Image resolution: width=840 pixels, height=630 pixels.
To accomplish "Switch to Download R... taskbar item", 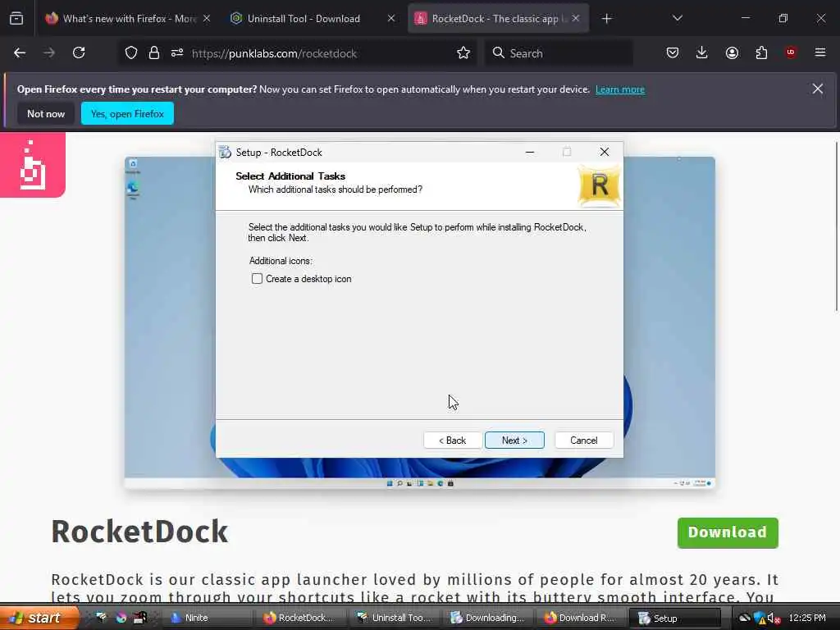I will (580, 619).
